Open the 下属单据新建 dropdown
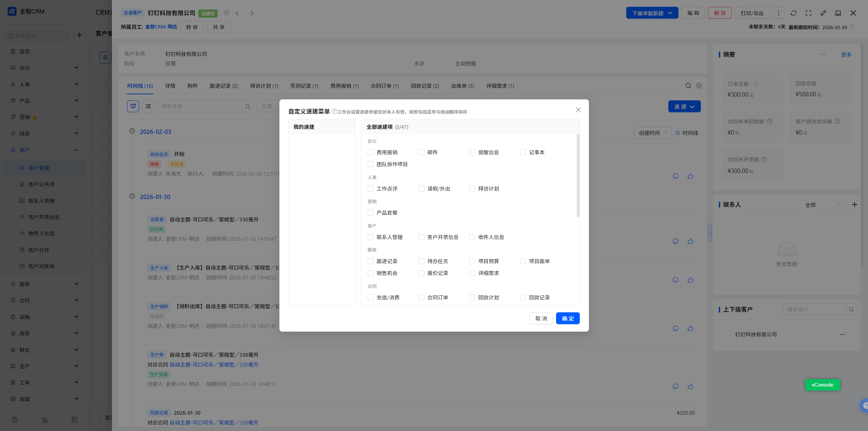868x431 pixels. pyautogui.click(x=652, y=13)
